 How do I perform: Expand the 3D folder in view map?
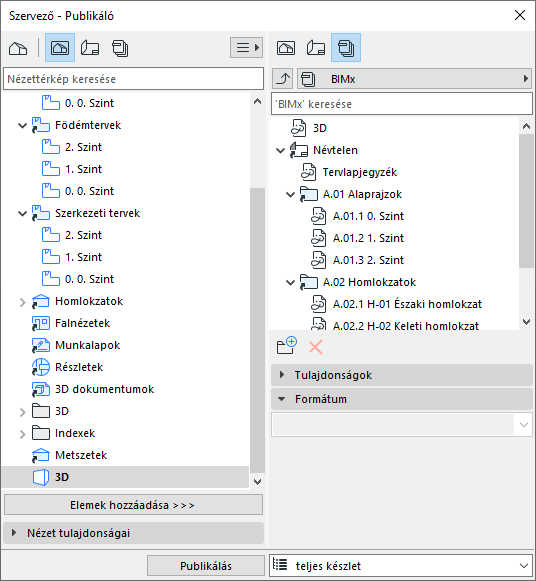tap(23, 412)
